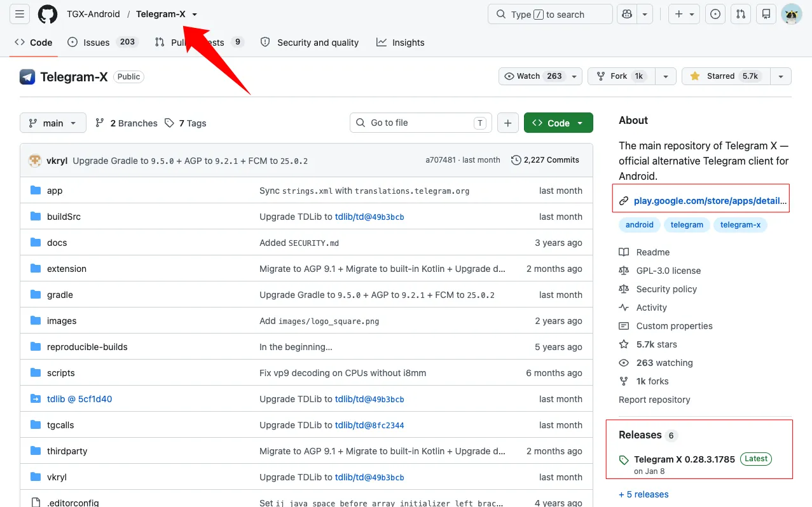The image size is (812, 507).
Task: Open the create new plus dropdown
Action: coord(684,14)
